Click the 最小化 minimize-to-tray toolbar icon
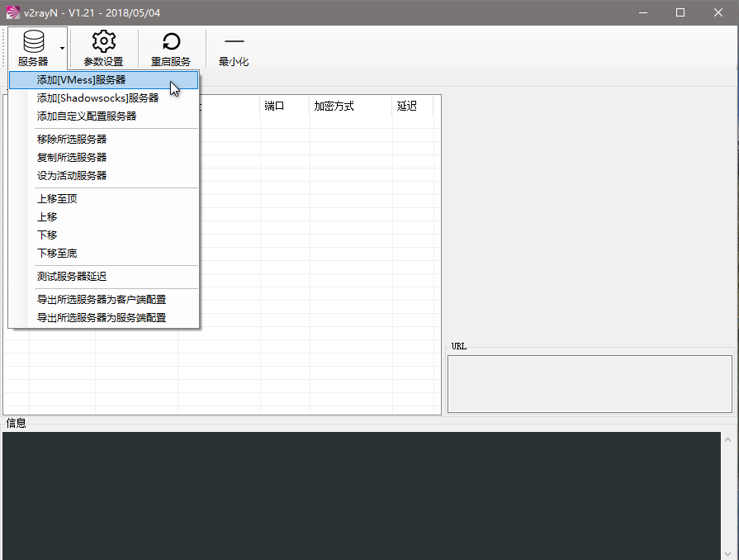Image resolution: width=739 pixels, height=560 pixels. tap(234, 41)
